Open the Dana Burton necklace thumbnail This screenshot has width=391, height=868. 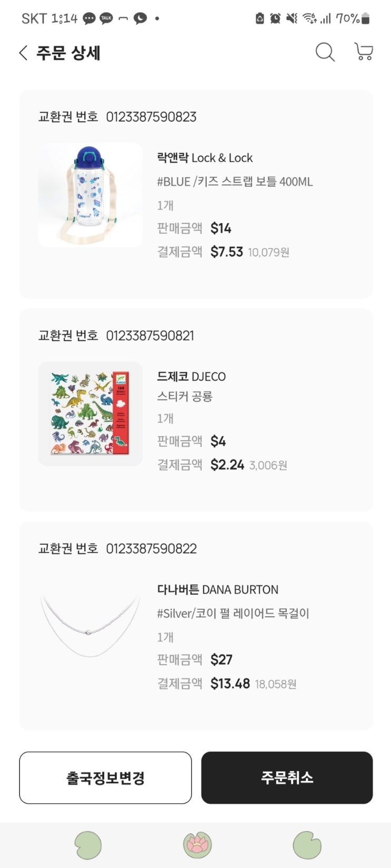[x=90, y=625]
